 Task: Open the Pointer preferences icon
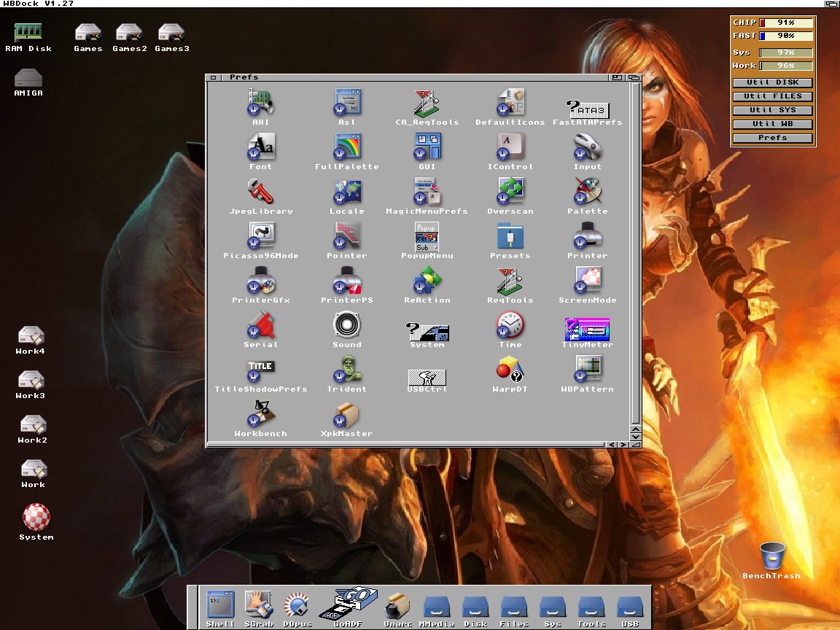pos(347,236)
